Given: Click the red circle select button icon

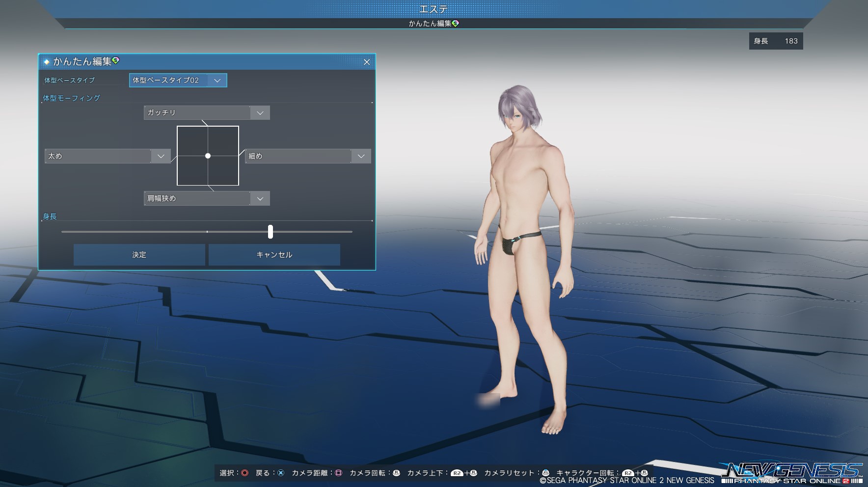Looking at the screenshot, I should [x=244, y=473].
